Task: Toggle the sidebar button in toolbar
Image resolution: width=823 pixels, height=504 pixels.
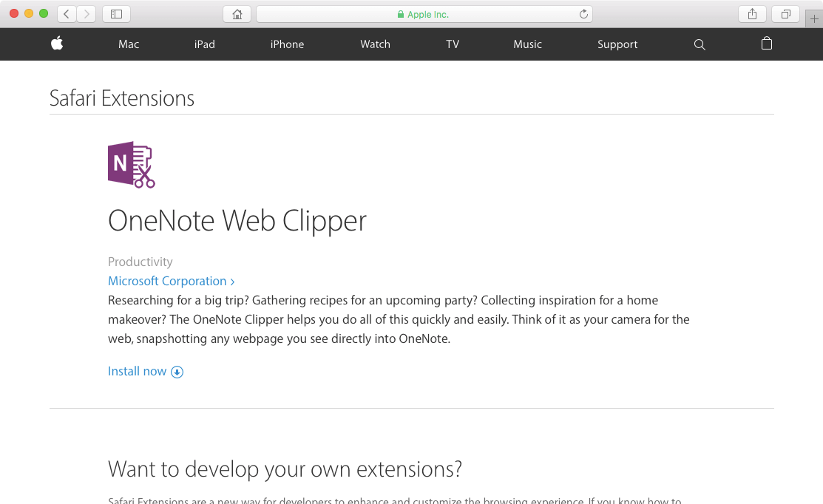Action: 117,14
